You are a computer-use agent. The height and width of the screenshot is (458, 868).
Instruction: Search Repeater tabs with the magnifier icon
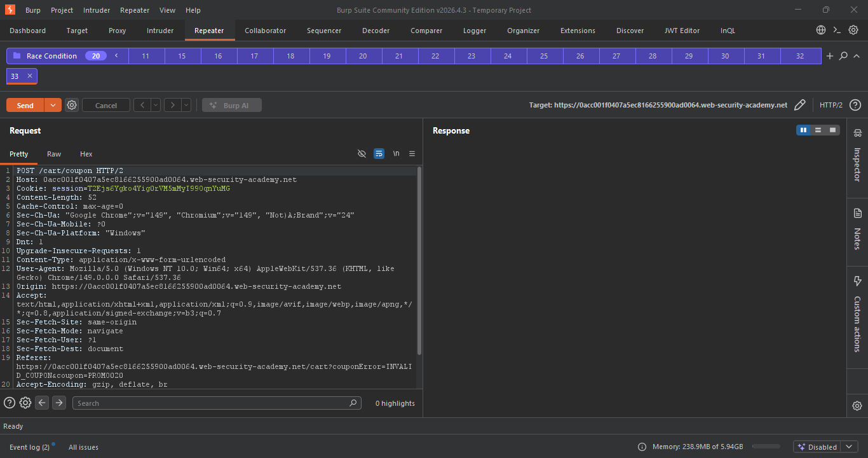(843, 56)
